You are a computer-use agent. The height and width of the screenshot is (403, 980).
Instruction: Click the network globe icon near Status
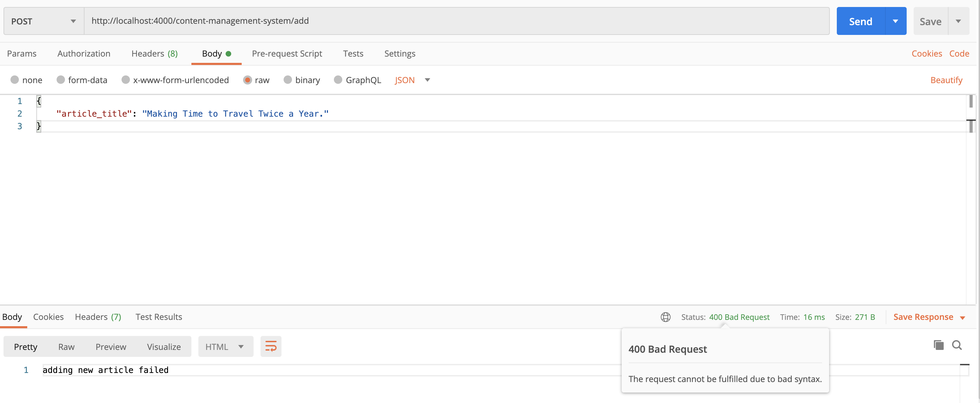tap(665, 317)
